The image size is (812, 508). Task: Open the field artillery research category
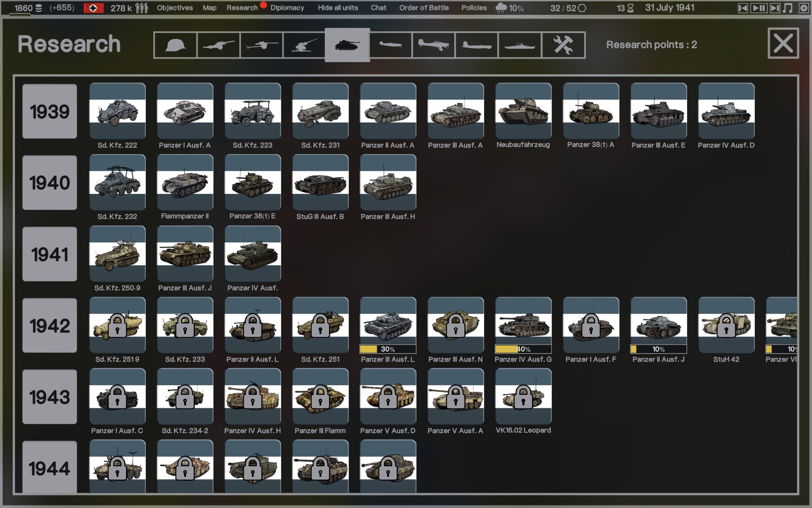click(219, 45)
